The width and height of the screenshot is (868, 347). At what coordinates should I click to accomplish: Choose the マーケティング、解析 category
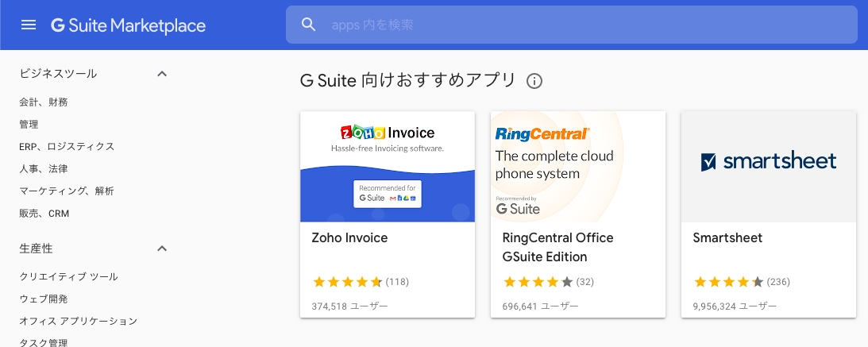tap(67, 191)
